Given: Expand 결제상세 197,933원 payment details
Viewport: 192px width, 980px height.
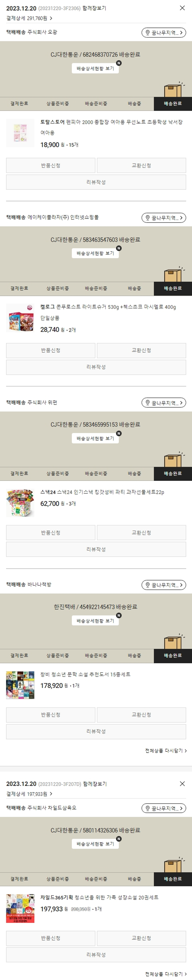Looking at the screenshot, I should coord(29,794).
